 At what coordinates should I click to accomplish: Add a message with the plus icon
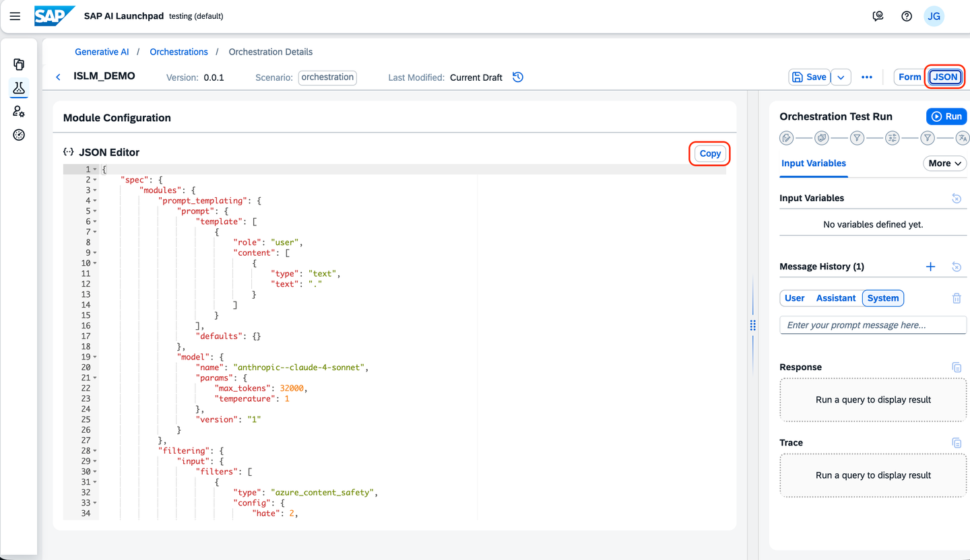tap(931, 267)
